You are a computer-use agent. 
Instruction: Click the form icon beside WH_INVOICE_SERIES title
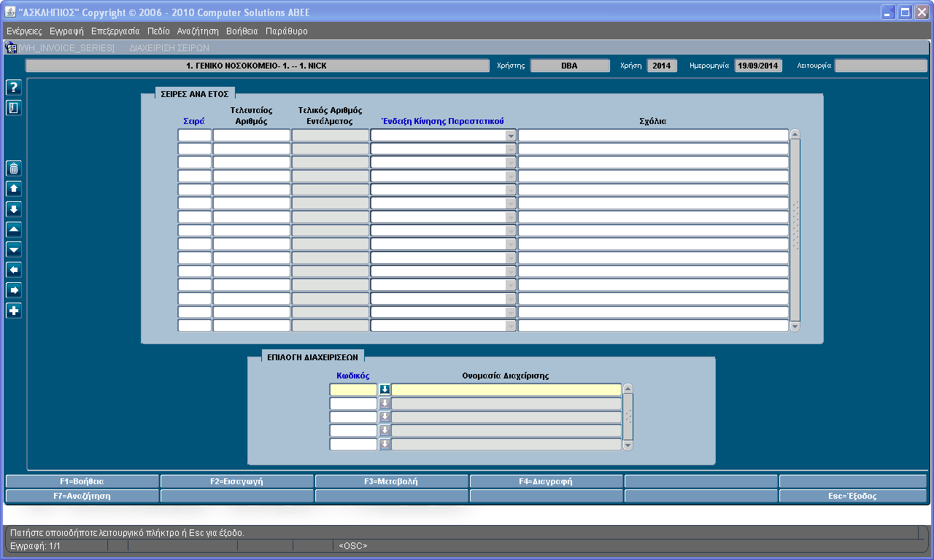tap(11, 47)
